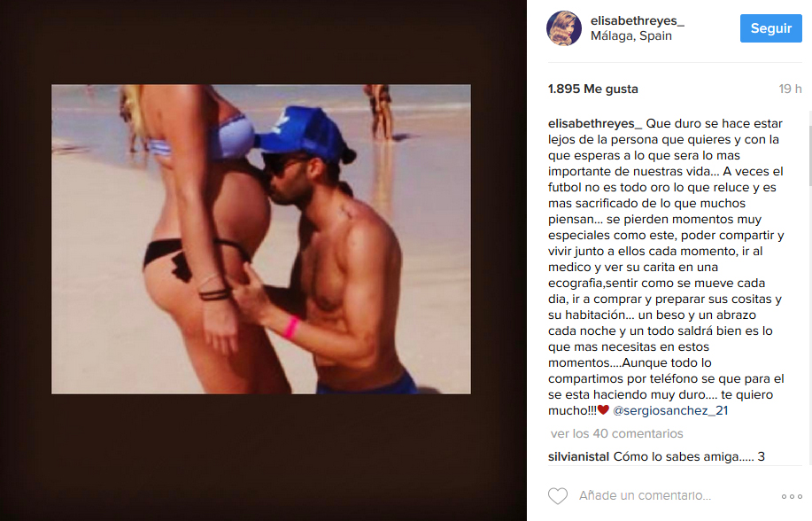Open the 19 h timestamp link

coord(790,89)
